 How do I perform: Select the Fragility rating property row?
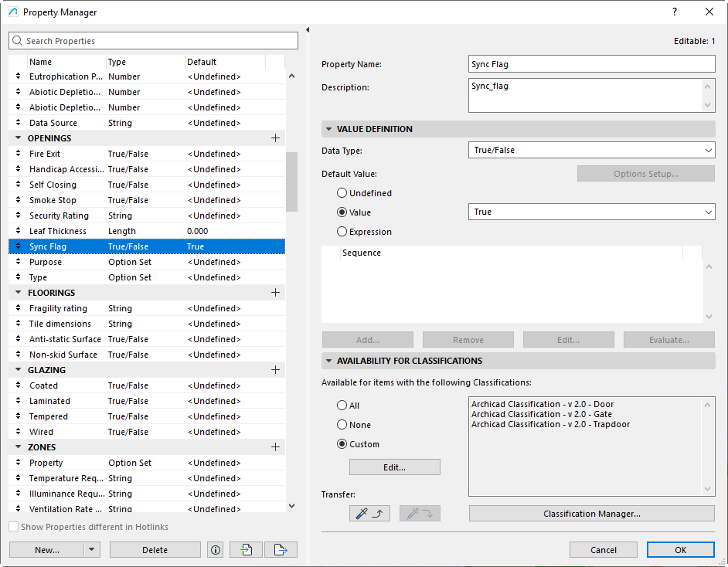(x=147, y=308)
